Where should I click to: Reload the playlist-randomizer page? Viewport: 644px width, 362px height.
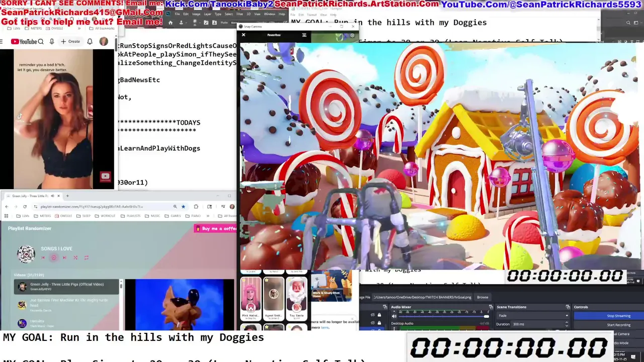(25, 207)
